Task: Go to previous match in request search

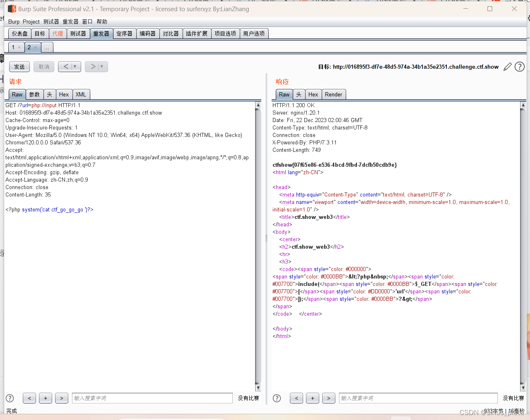Action: pos(29,398)
